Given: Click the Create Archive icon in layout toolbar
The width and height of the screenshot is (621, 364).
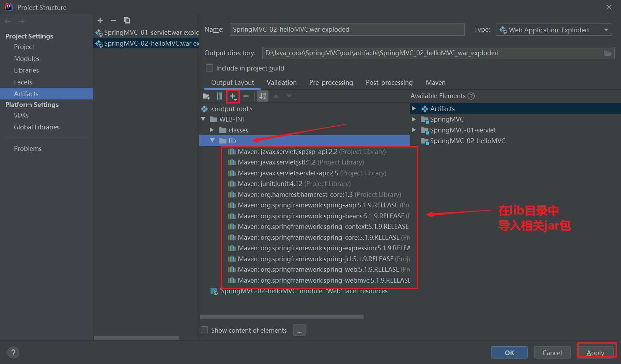Looking at the screenshot, I should coord(219,96).
